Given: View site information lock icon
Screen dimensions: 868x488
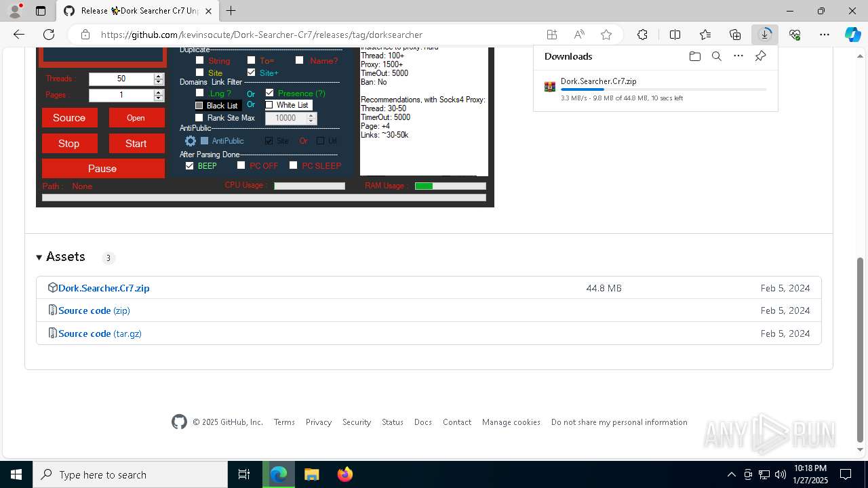Looking at the screenshot, I should tap(85, 35).
